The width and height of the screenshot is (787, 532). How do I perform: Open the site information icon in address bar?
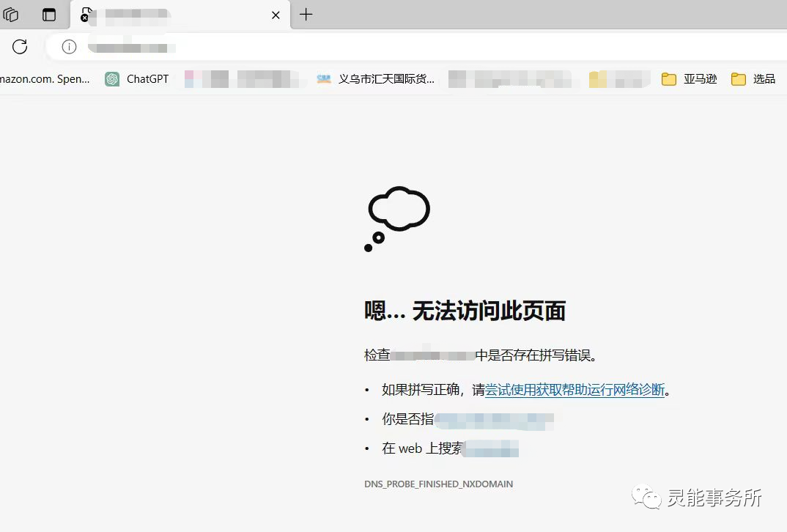[x=69, y=46]
